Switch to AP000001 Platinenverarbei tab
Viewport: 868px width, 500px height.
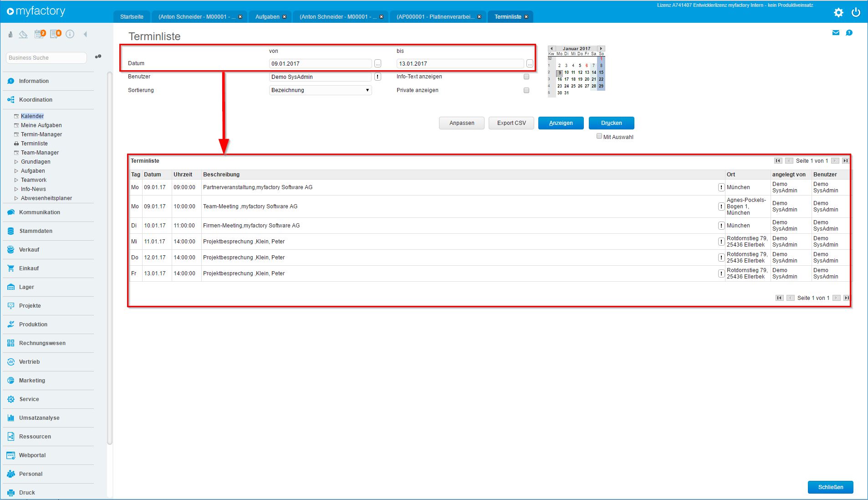click(435, 17)
